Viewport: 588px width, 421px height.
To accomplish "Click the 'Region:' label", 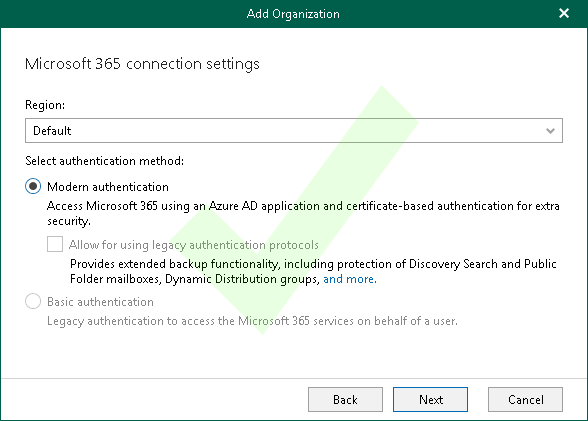I will [45, 105].
